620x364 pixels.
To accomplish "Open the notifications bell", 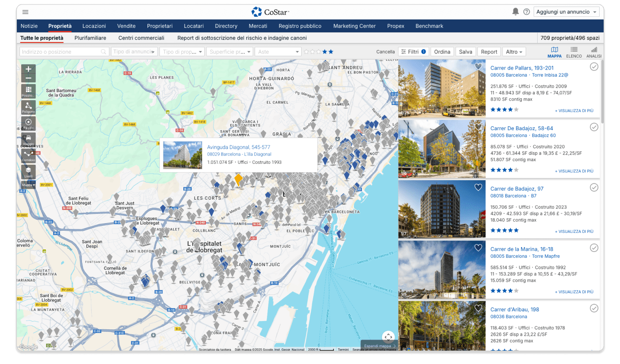I will click(515, 12).
